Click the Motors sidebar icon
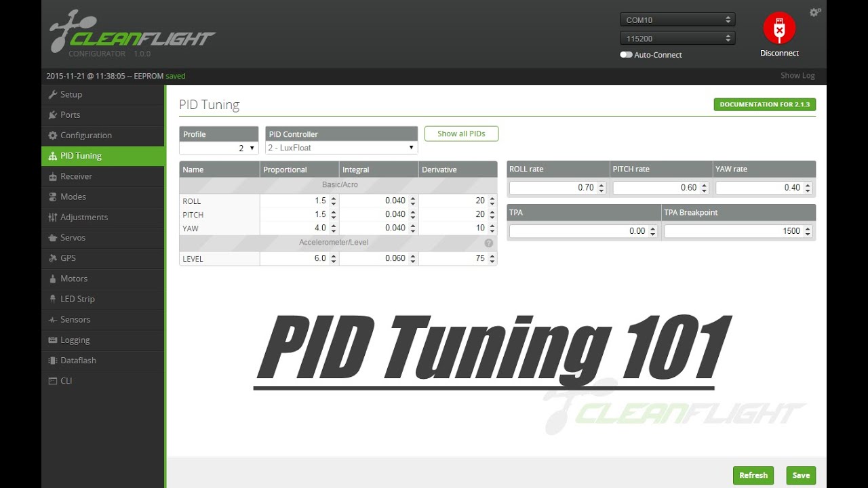This screenshot has width=868, height=488. (53, 279)
